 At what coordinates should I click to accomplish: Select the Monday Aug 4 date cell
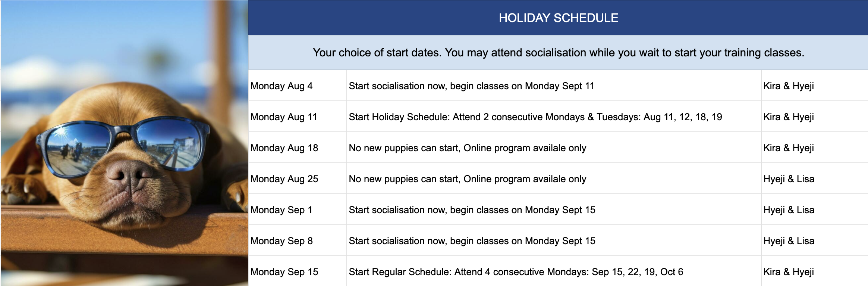click(x=298, y=86)
